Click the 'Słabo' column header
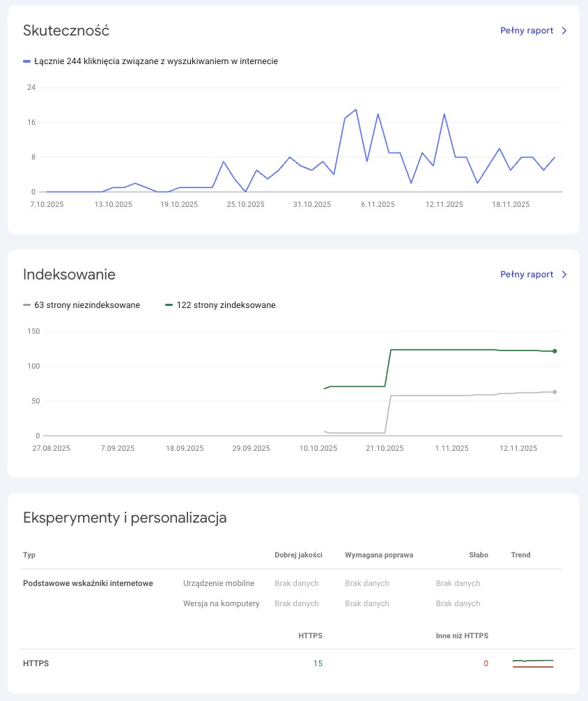588x701 pixels. (x=479, y=555)
